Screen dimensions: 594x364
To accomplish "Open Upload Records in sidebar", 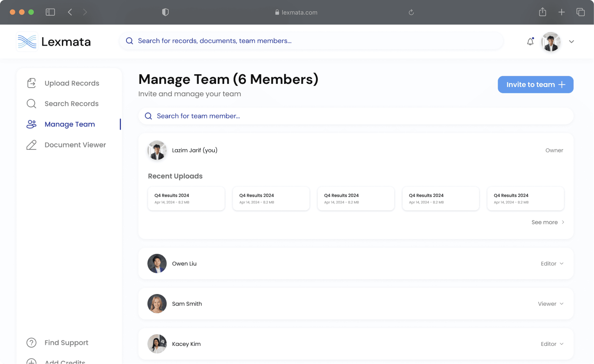I will [72, 83].
